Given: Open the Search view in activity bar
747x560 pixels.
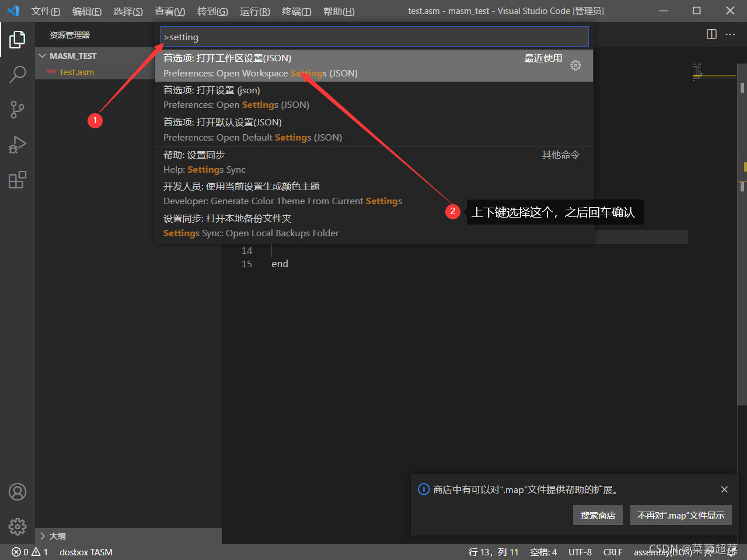Looking at the screenshot, I should pos(18,75).
